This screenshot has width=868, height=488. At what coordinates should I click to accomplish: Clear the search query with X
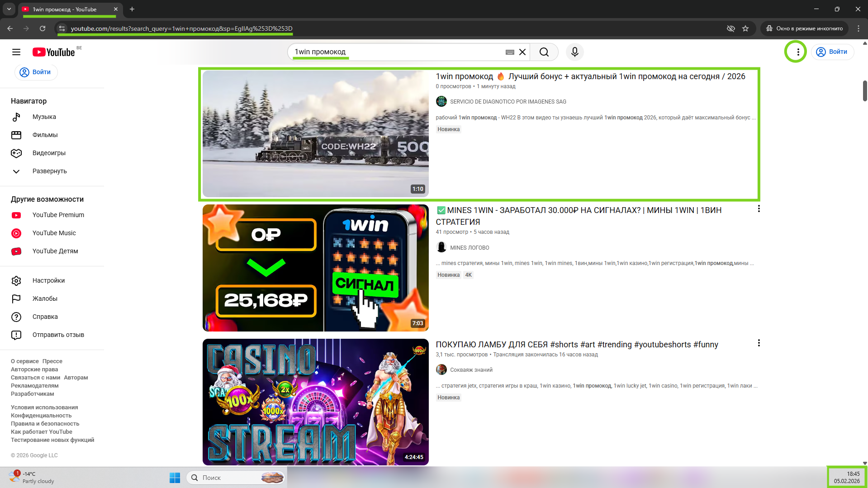522,52
